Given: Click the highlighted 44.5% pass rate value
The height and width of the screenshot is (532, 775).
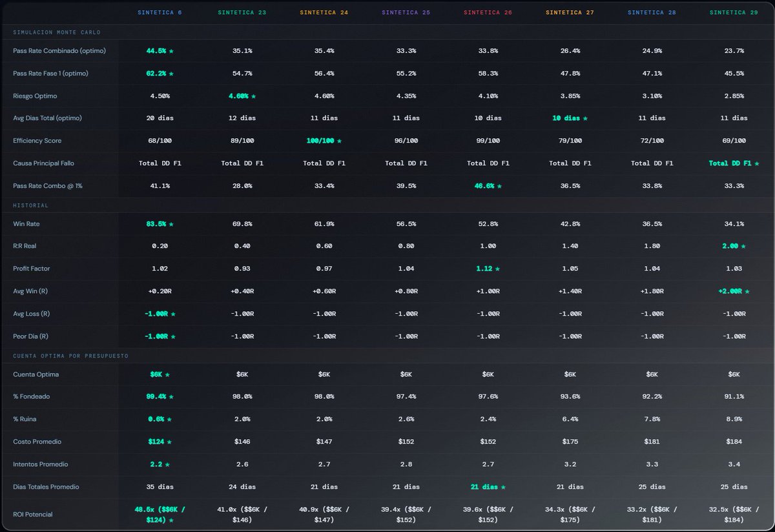Looking at the screenshot, I should [156, 51].
